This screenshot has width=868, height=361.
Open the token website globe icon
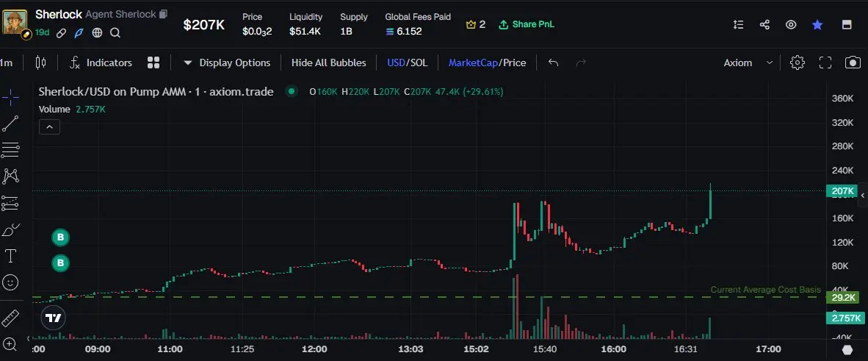(x=97, y=32)
